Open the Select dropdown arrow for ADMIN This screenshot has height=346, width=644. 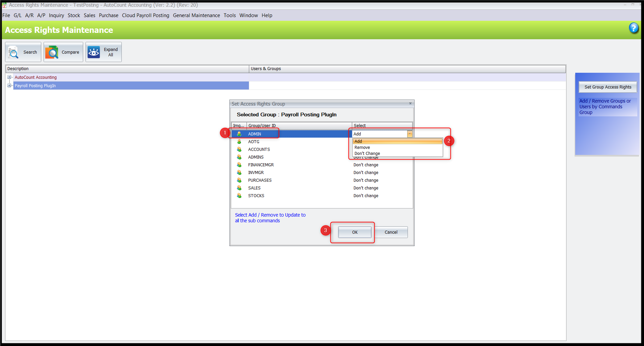point(410,134)
